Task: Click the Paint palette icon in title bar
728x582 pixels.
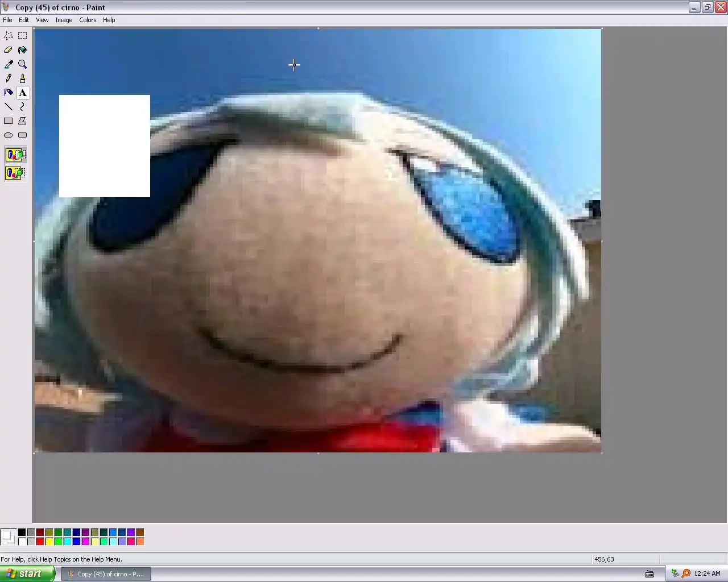Action: click(7, 7)
